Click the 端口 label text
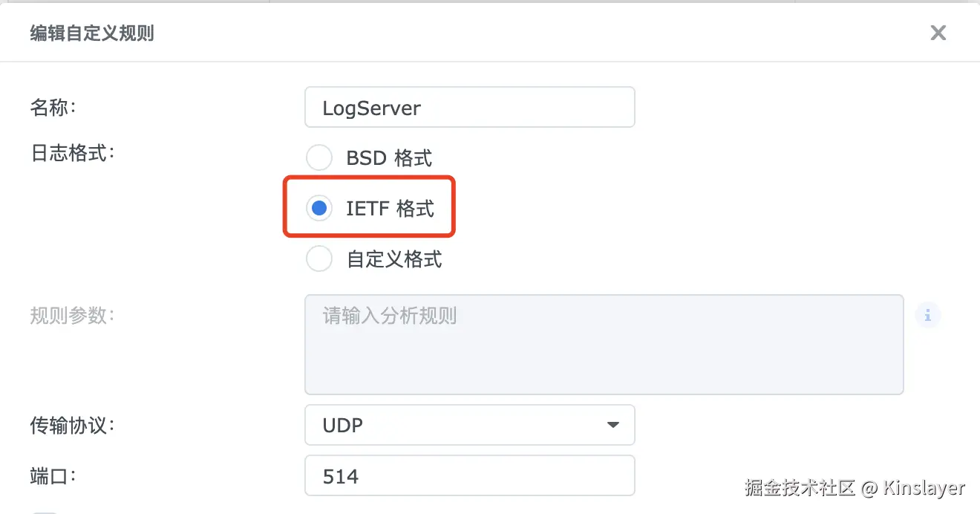Image resolution: width=980 pixels, height=514 pixels. click(53, 475)
